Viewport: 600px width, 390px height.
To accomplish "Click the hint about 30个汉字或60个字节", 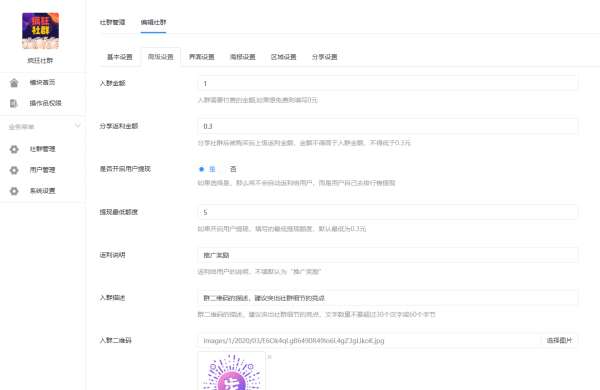I will pyautogui.click(x=316, y=315).
